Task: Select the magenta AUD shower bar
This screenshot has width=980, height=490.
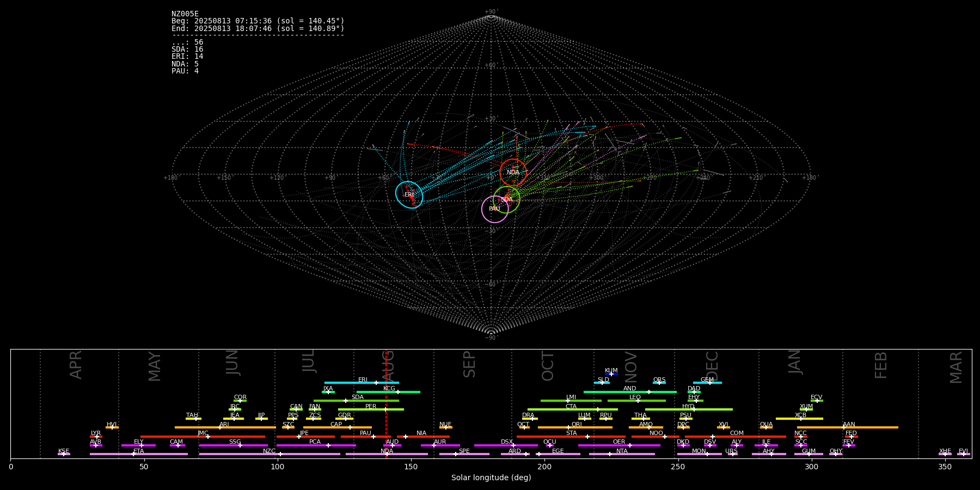Action: [392, 445]
